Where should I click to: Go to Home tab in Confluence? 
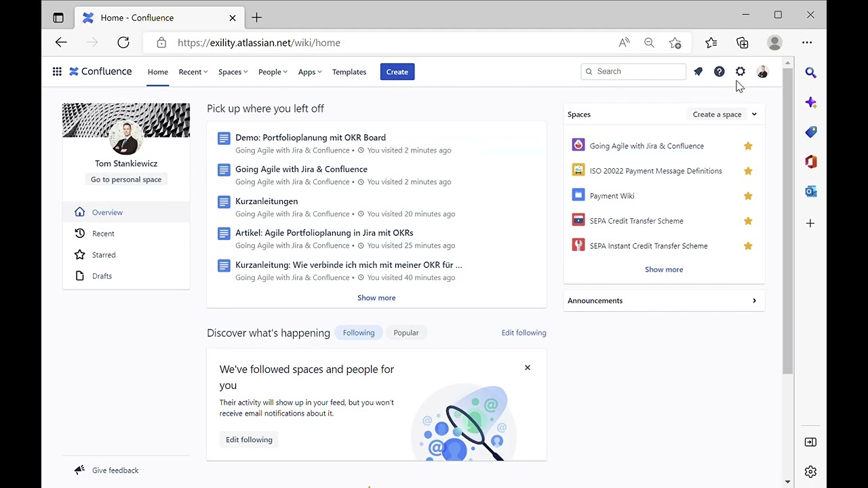coord(158,72)
